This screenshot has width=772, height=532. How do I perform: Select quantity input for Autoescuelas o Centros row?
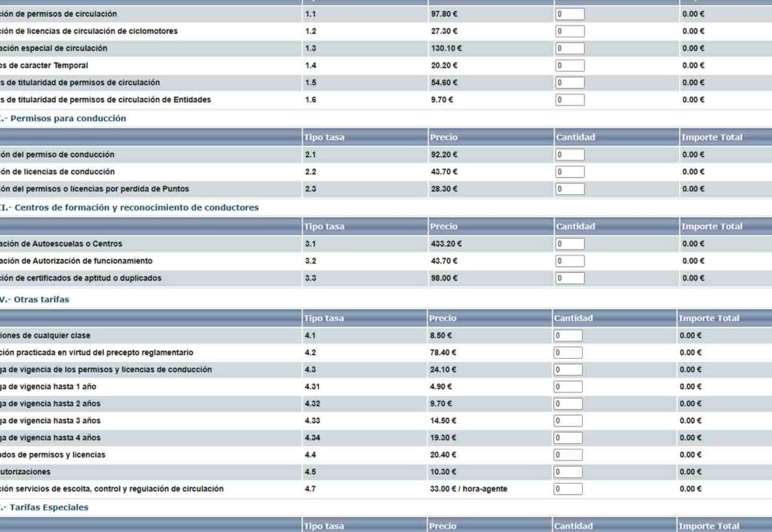(570, 244)
